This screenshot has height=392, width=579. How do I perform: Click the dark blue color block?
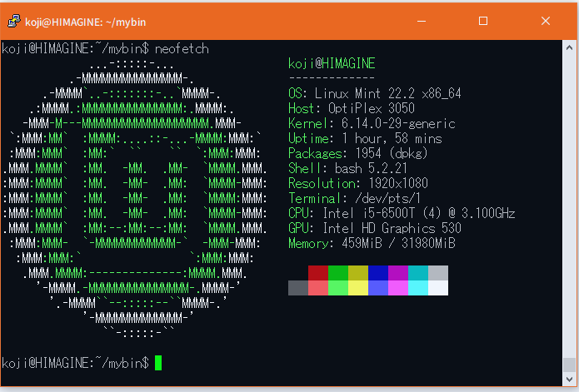[377, 273]
